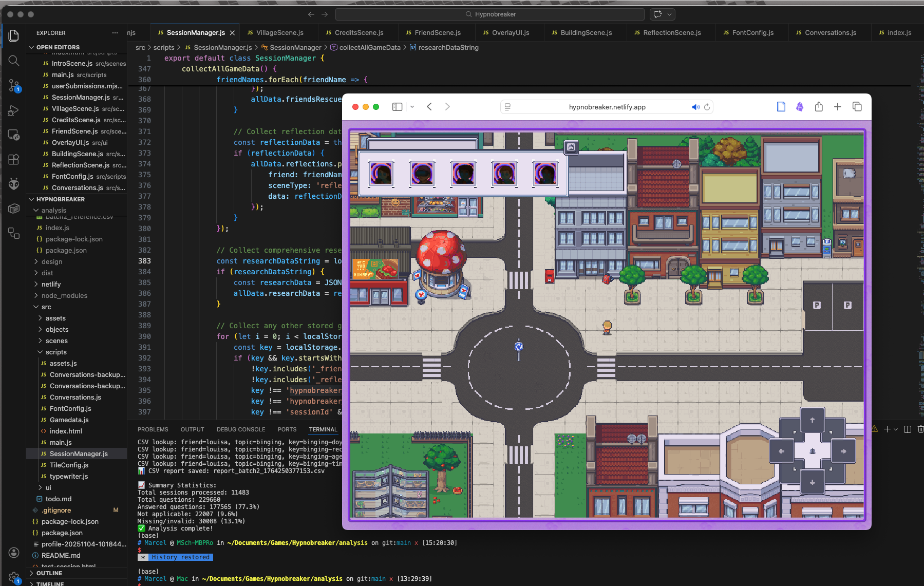The image size is (924, 586).
Task: Mute the tab audio speaker icon in Safari
Action: (x=695, y=107)
